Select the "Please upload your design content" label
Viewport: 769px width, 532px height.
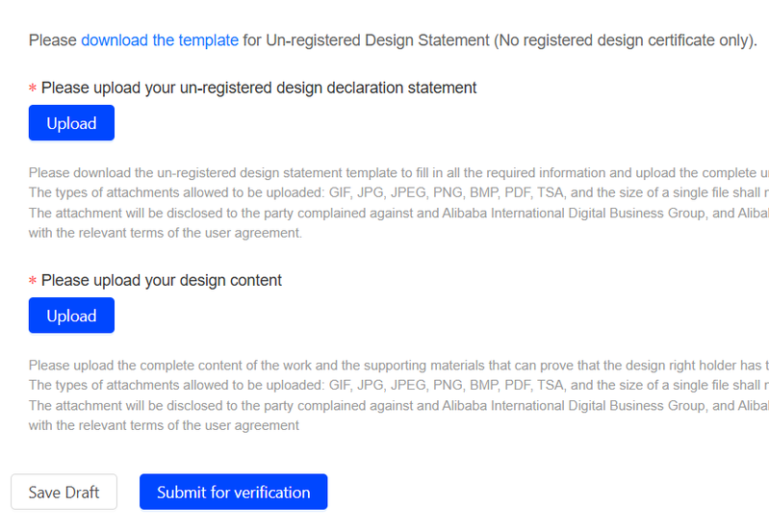(x=162, y=280)
